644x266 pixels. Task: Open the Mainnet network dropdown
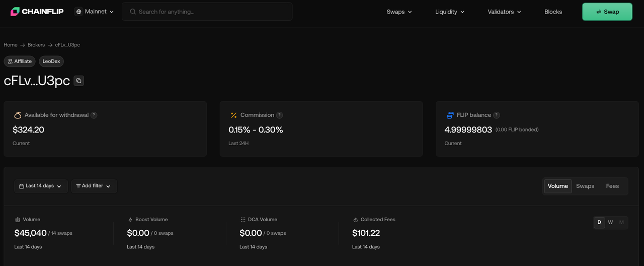[95, 12]
